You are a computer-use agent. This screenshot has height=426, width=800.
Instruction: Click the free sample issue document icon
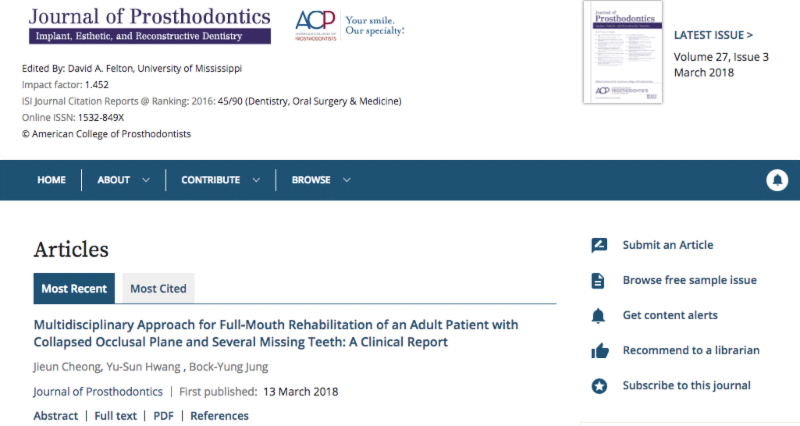coord(599,280)
